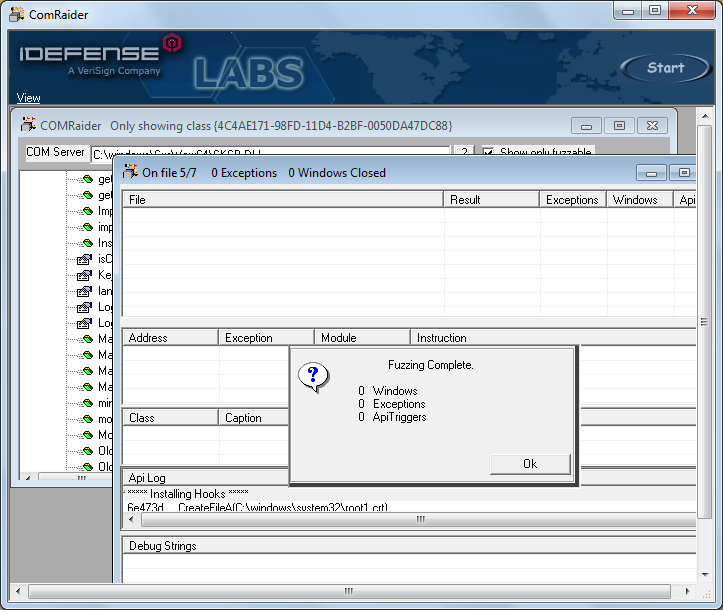Close the COMRaider class child window
The image size is (723, 610).
click(652, 126)
